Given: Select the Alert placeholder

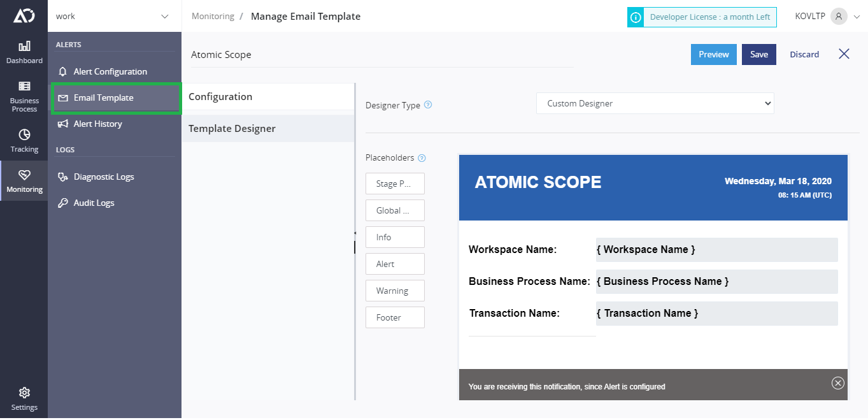Looking at the screenshot, I should click(395, 264).
